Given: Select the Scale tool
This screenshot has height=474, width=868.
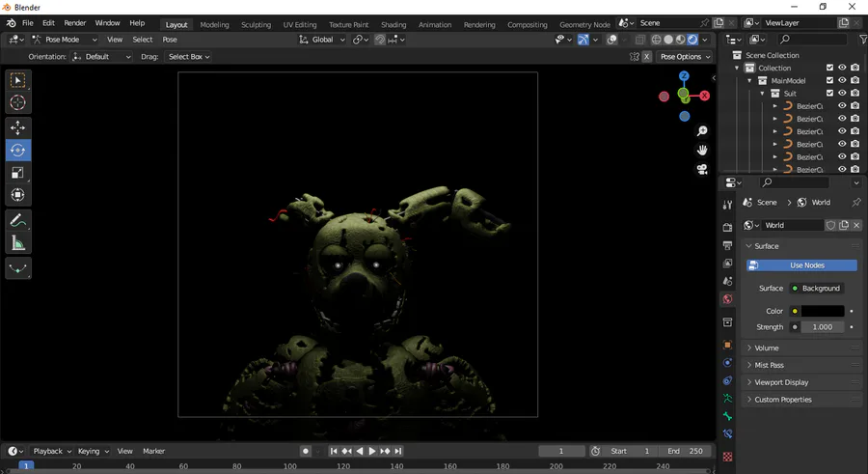Looking at the screenshot, I should point(17,173).
